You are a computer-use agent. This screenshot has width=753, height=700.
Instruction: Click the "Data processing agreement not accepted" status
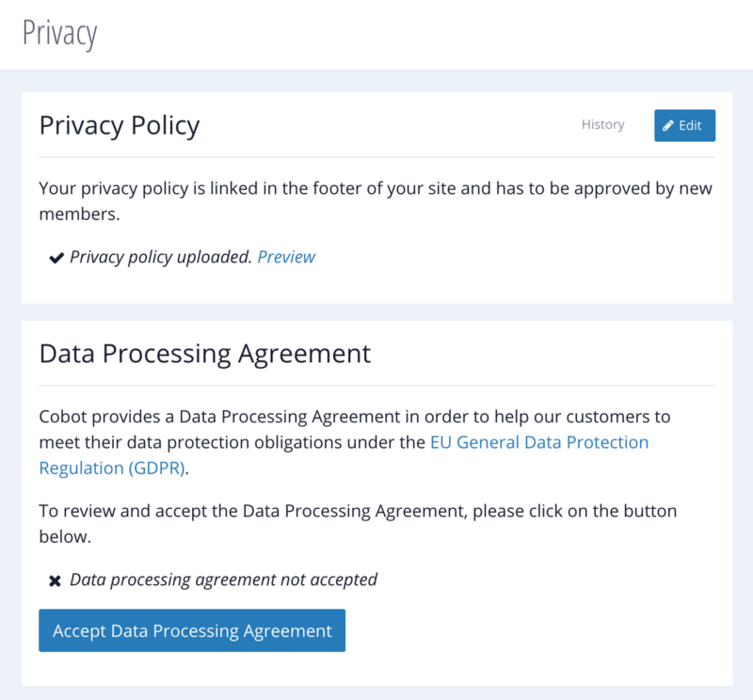(x=223, y=580)
